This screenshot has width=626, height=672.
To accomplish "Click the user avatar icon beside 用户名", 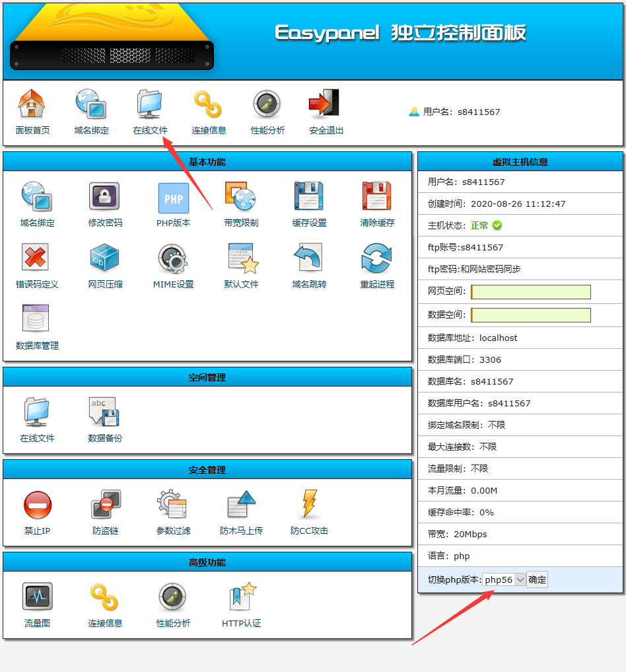I will pos(414,112).
